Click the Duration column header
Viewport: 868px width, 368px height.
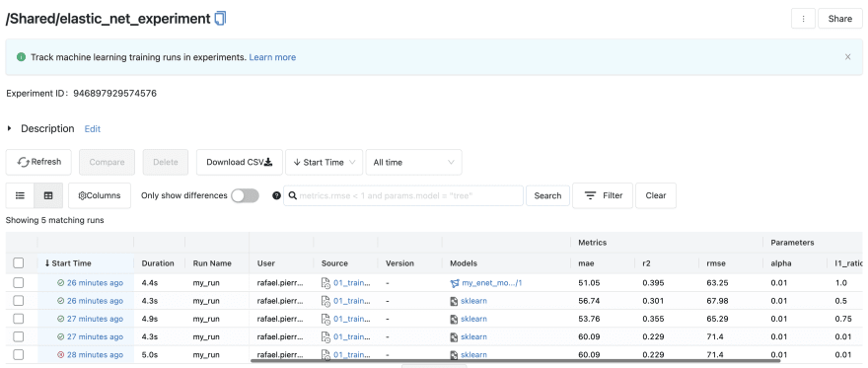click(158, 263)
